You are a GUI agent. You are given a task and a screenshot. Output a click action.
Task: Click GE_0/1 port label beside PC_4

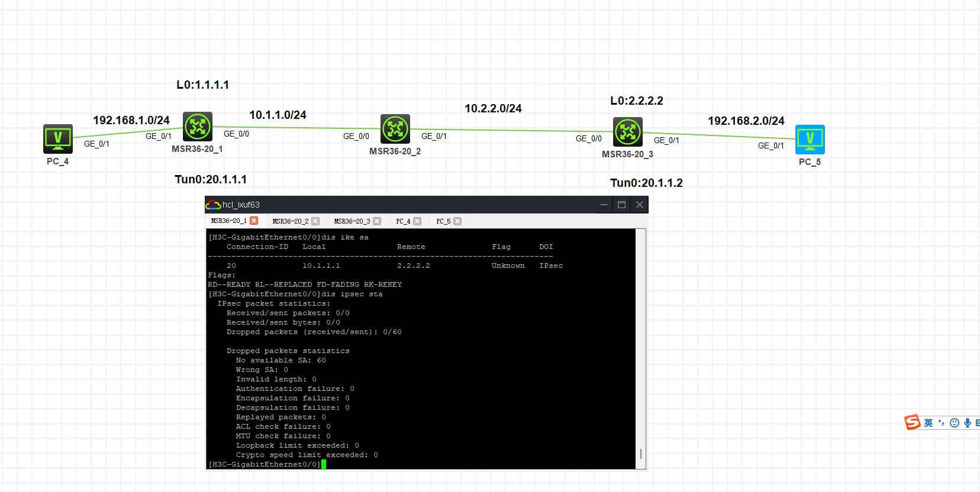96,144
